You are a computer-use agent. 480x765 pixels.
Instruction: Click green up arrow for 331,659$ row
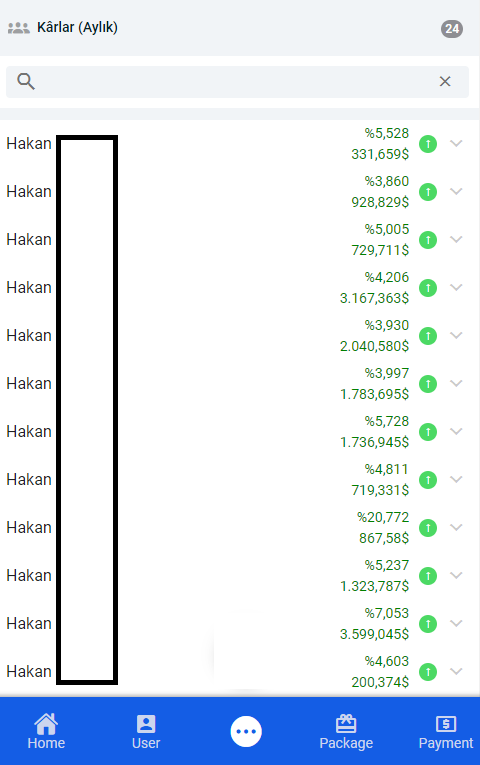pyautogui.click(x=428, y=144)
